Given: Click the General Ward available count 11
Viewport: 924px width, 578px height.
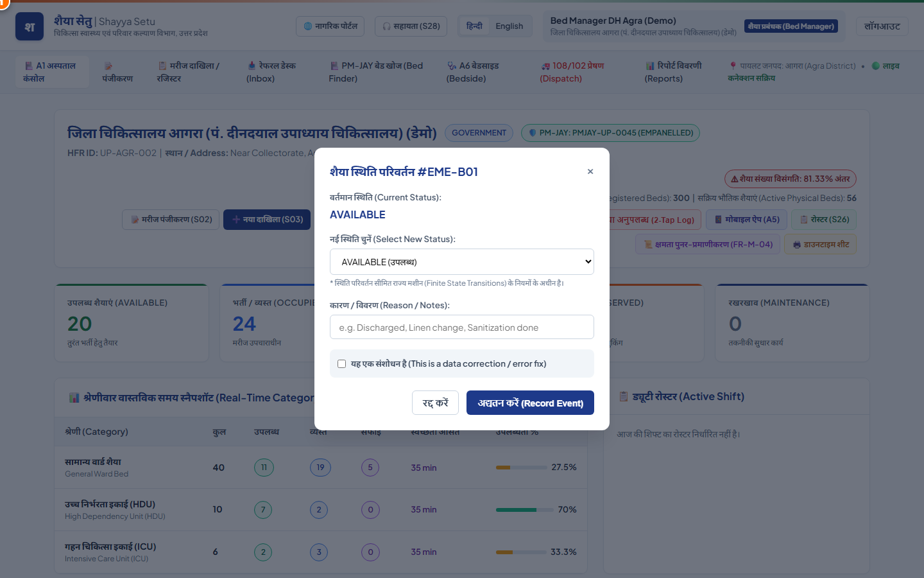Looking at the screenshot, I should coord(264,467).
